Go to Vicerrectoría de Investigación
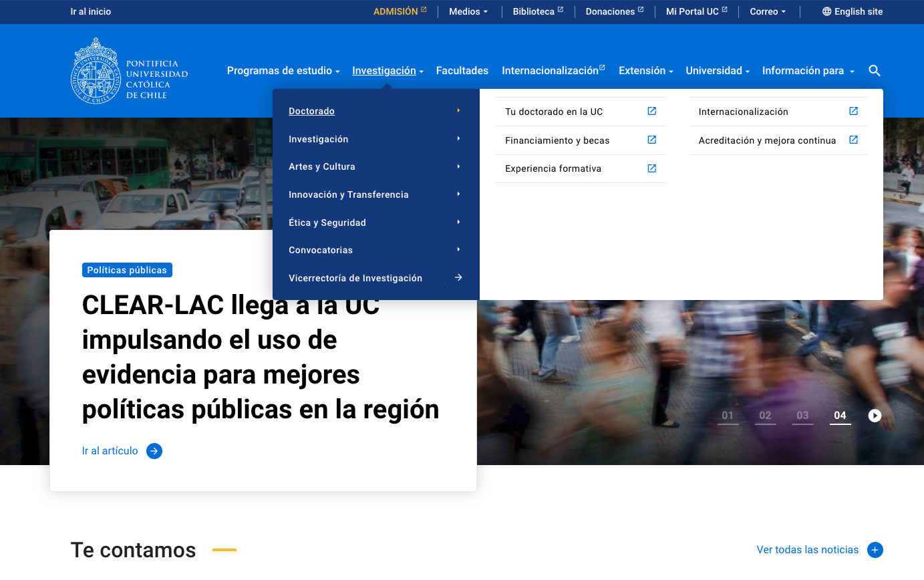 click(x=375, y=278)
